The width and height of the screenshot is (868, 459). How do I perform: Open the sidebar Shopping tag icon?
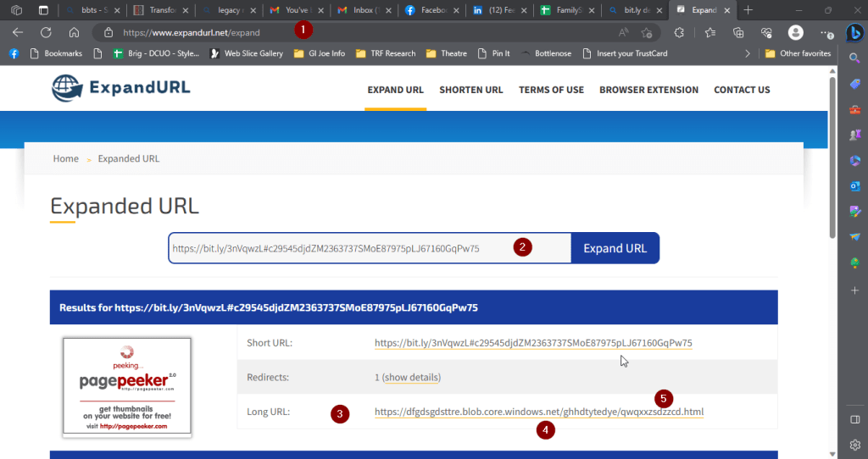point(854,84)
